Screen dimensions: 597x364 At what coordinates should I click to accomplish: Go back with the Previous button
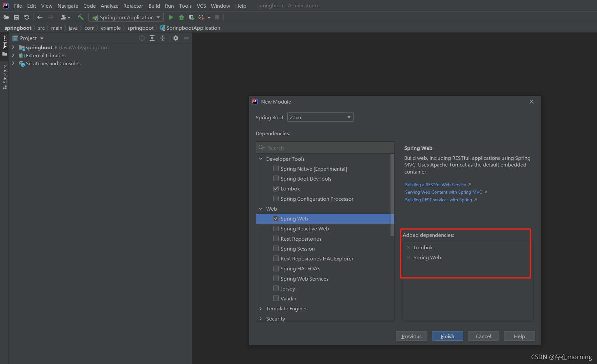pyautogui.click(x=411, y=336)
